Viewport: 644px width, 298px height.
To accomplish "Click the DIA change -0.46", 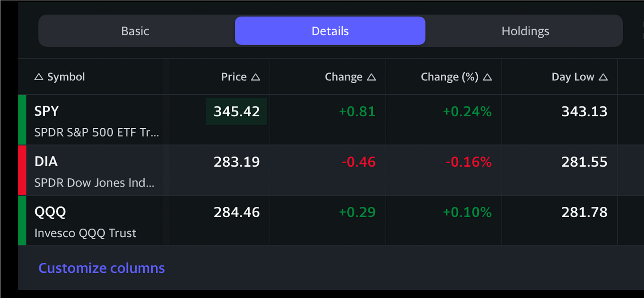I will pos(358,162).
